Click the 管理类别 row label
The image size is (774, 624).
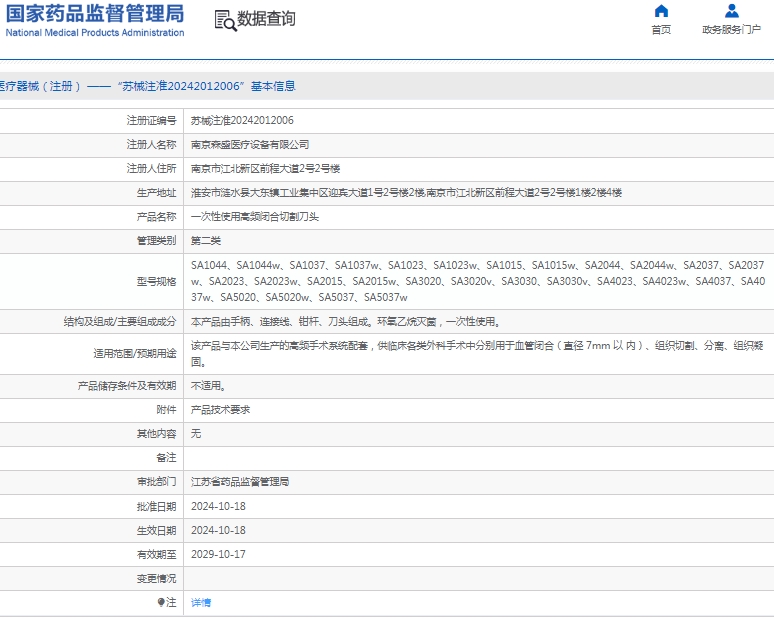pos(156,241)
